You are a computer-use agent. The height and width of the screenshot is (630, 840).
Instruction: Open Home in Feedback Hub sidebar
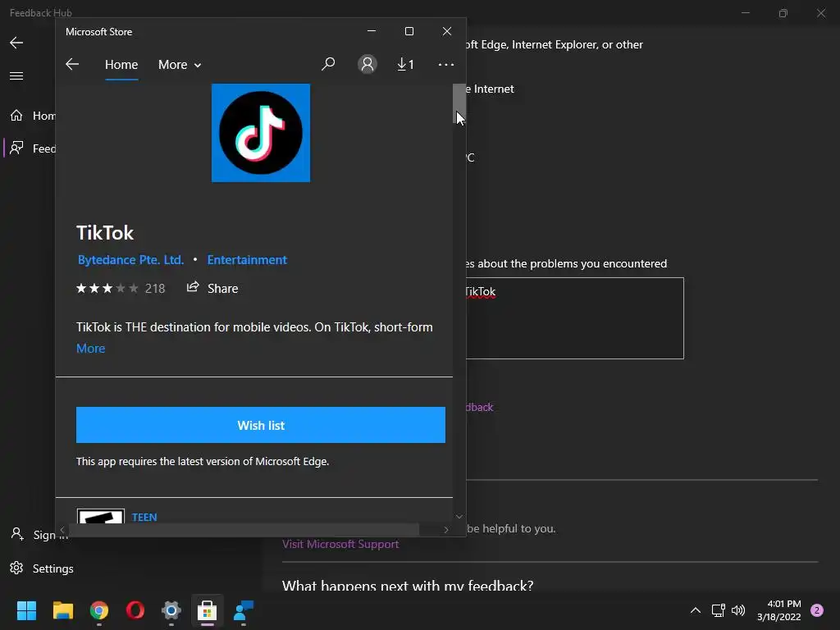(x=32, y=116)
